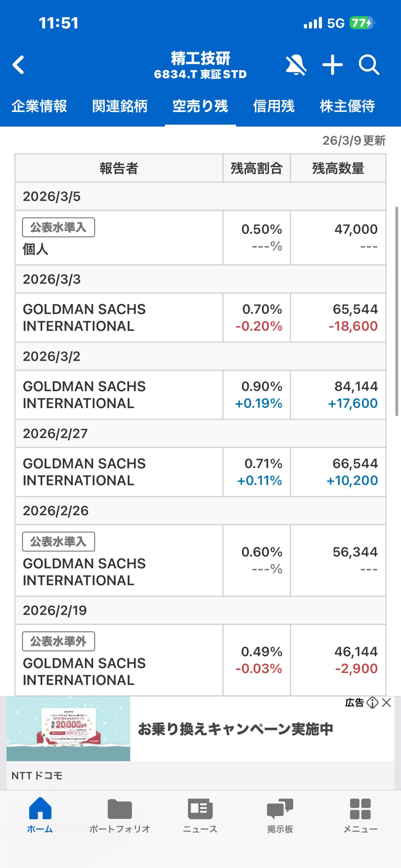Screen dimensions: 401x868
Task: Tap the plus add-to-portfolio icon
Action: pos(332,65)
